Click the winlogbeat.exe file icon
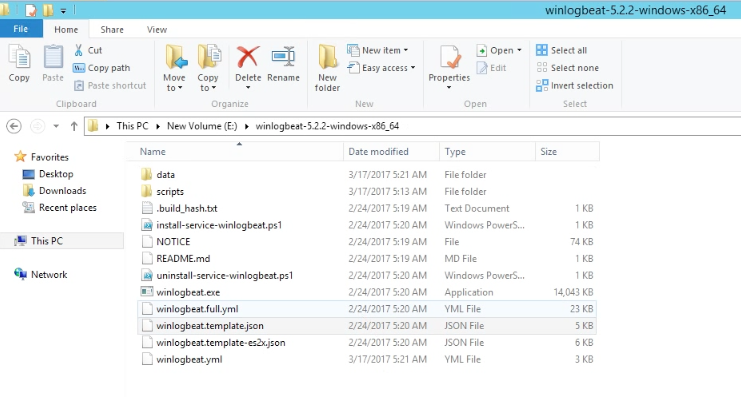The image size is (741, 397). (x=147, y=292)
